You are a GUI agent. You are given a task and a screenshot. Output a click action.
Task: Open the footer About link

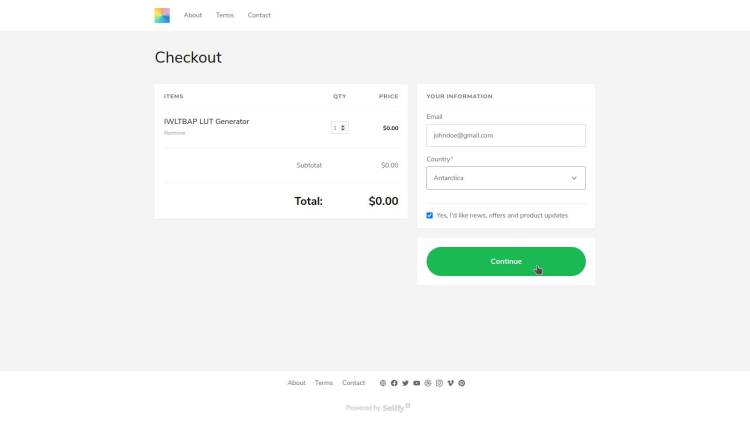[x=297, y=383]
